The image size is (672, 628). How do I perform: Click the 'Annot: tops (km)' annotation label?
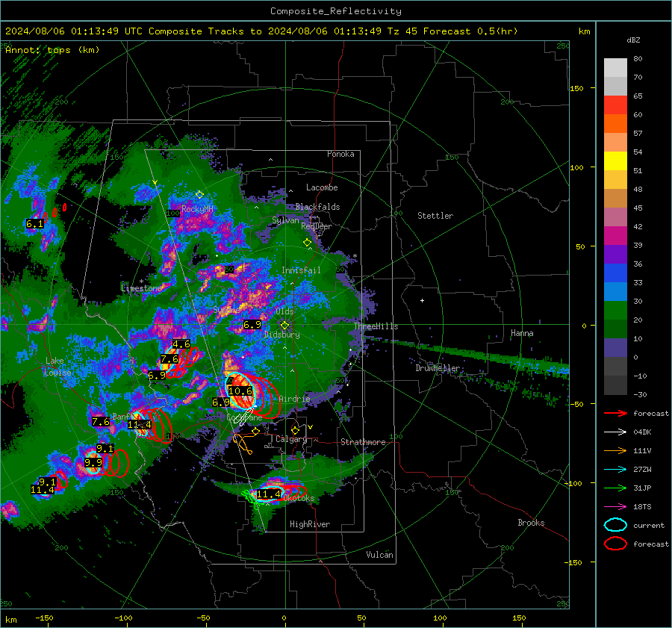click(x=53, y=50)
